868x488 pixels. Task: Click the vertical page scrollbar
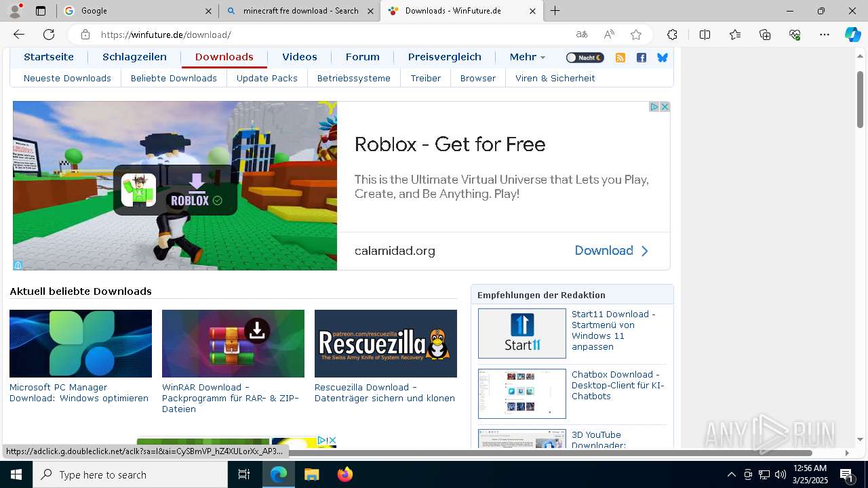[x=861, y=99]
